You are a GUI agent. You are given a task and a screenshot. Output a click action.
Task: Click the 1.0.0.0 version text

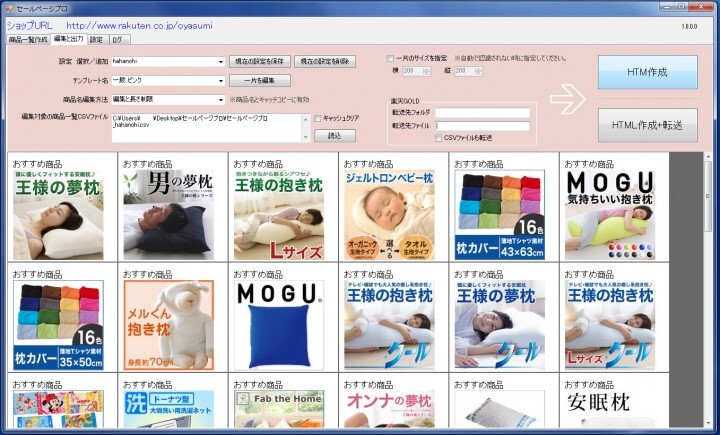689,27
